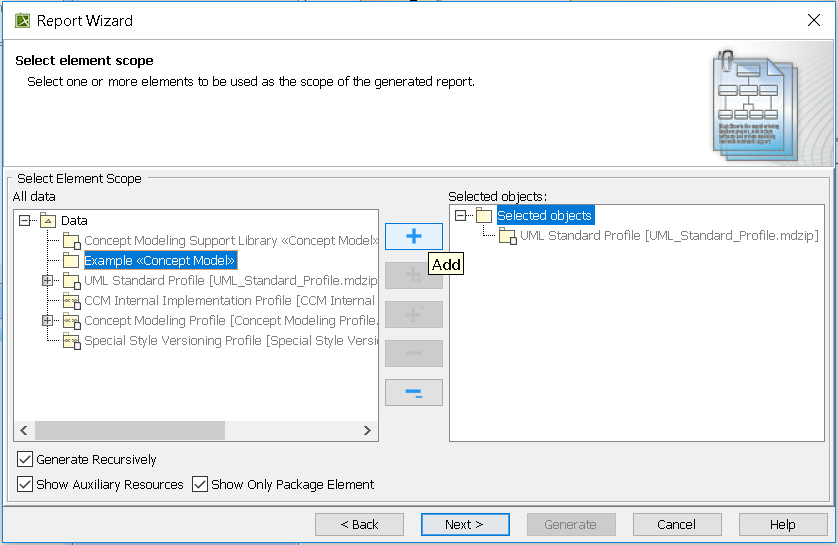This screenshot has width=838, height=545.
Task: Collapse the Selected objects tree node
Action: (x=461, y=216)
